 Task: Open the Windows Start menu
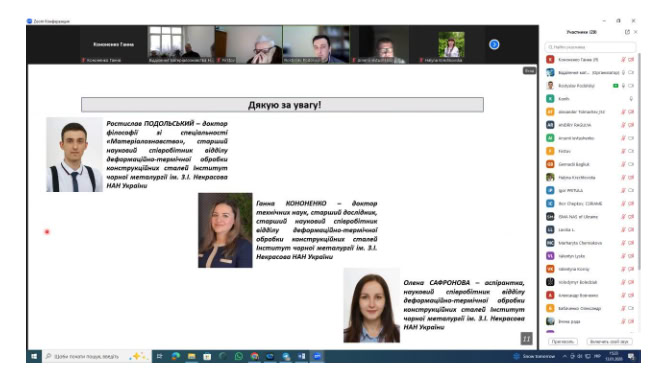(x=34, y=356)
